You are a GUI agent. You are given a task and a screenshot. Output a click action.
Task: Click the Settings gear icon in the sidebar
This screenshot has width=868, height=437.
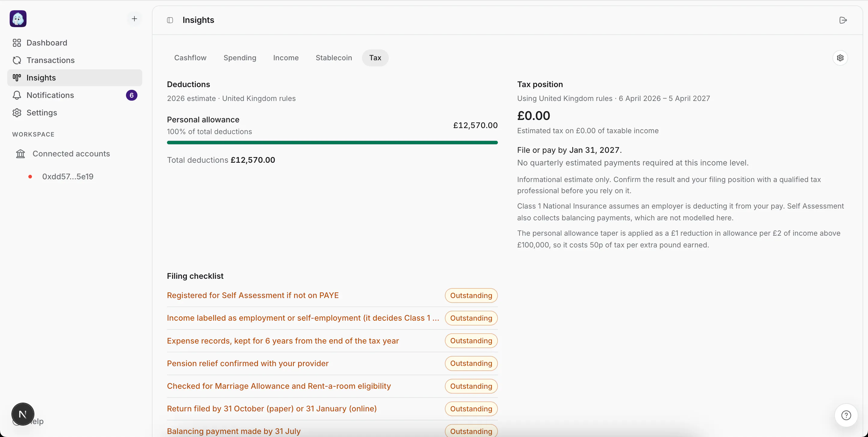[17, 113]
